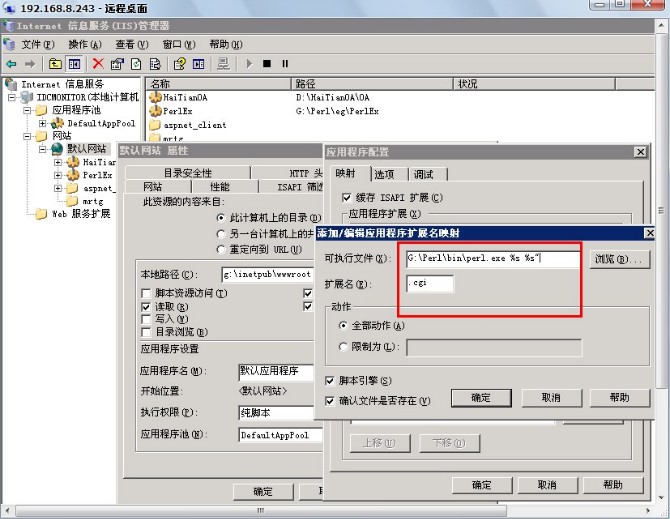Click the Up one level folder icon
This screenshot has height=519, width=670.
[56, 63]
